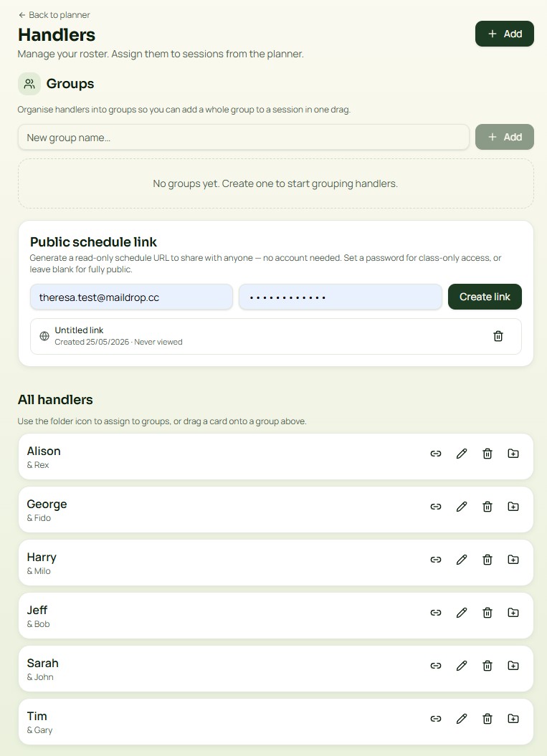Click the theresa.test@maildrop.cc field

131,297
